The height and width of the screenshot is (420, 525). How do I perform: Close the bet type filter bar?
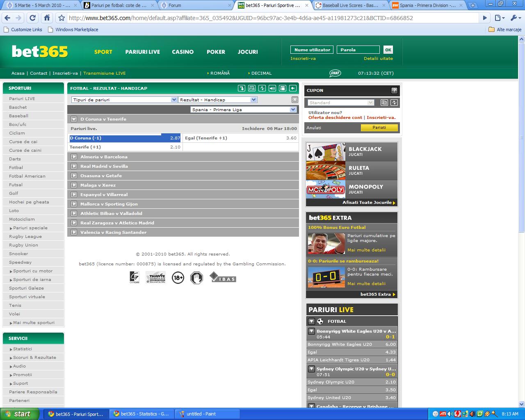click(295, 100)
